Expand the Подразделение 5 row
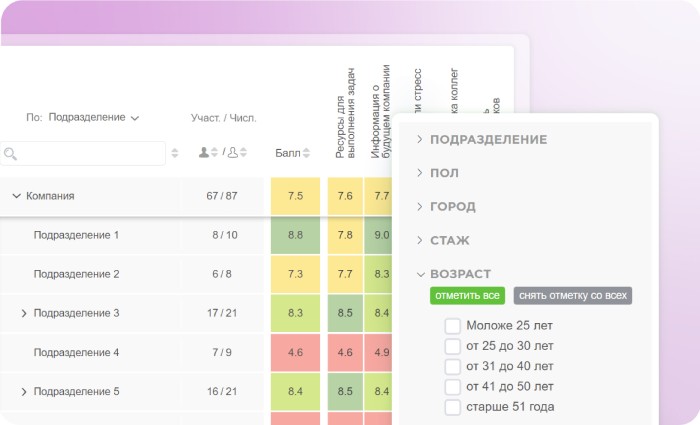Viewport: 700px width, 425px height. coord(24,392)
